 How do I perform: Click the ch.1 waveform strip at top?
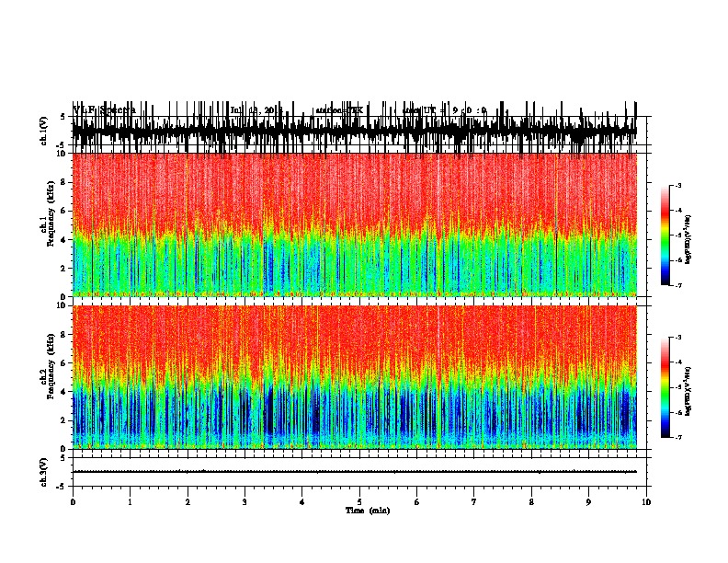(x=354, y=131)
